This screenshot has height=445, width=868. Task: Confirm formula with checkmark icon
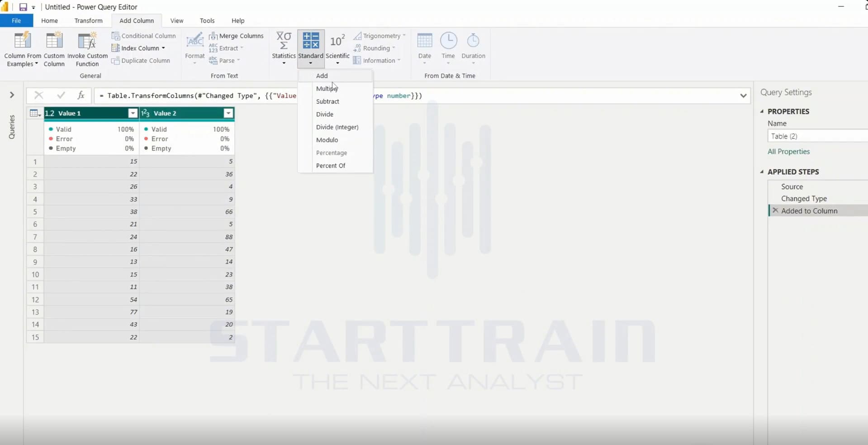[61, 95]
